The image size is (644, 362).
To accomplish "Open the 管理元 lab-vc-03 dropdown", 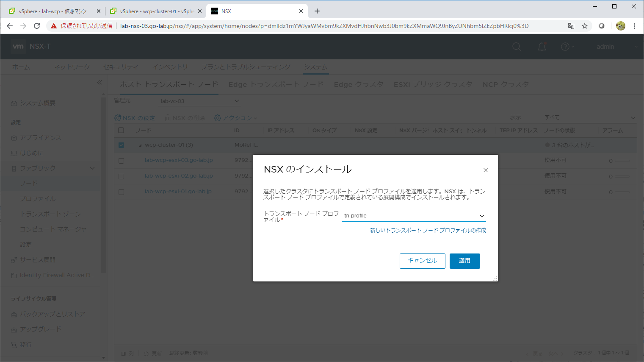I will point(199,101).
